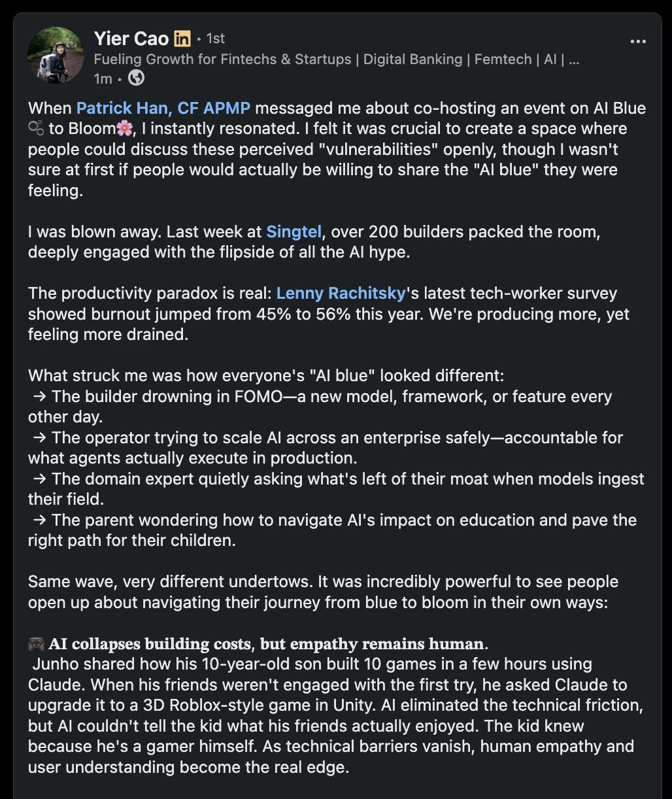The height and width of the screenshot is (799, 672).
Task: Open Yier Cao's profile photo
Action: [55, 55]
